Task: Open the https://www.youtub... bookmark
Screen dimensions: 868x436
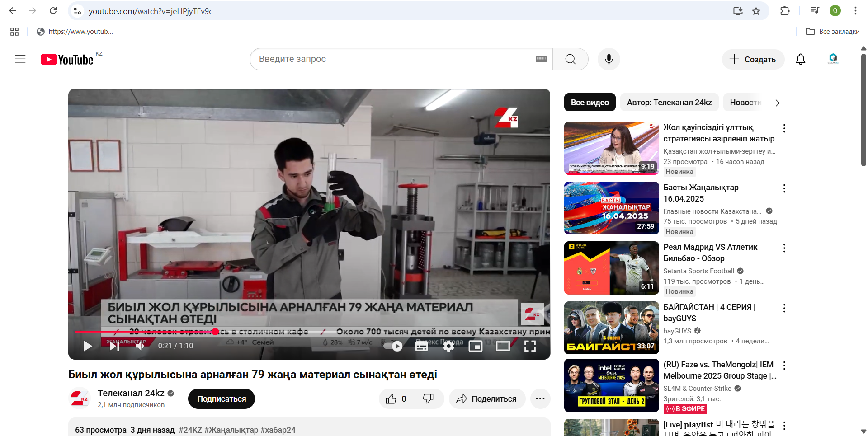Action: (75, 32)
